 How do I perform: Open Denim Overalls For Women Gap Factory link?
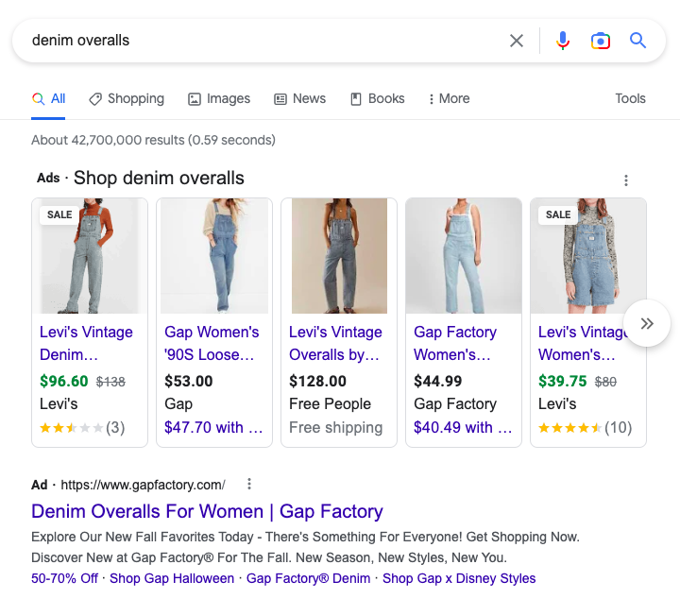[x=207, y=512]
